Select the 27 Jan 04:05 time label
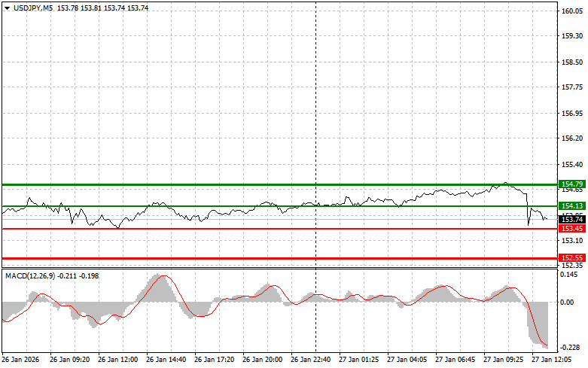 point(407,360)
